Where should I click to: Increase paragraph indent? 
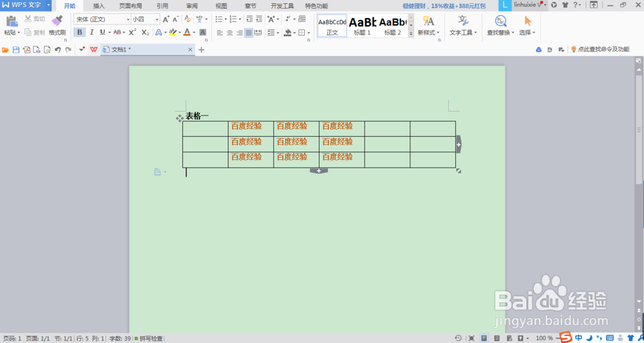point(259,19)
